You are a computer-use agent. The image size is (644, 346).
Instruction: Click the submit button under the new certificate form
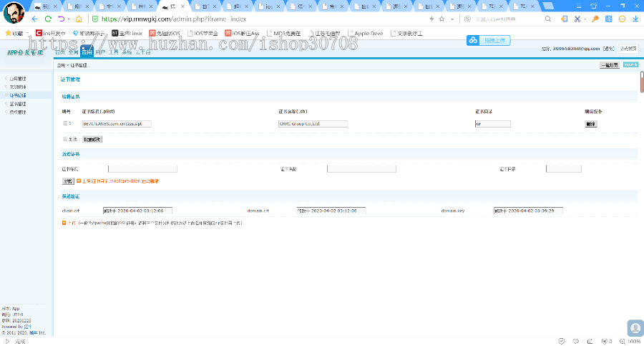pos(68,181)
